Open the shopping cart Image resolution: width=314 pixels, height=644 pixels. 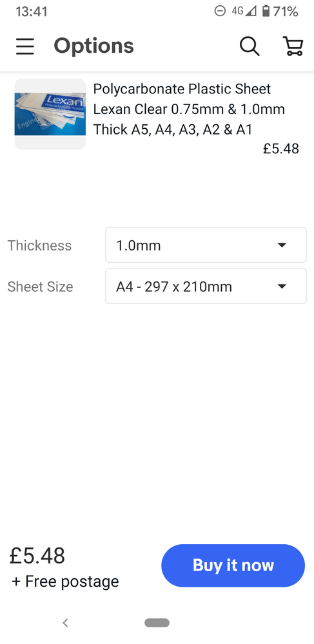coord(293,46)
